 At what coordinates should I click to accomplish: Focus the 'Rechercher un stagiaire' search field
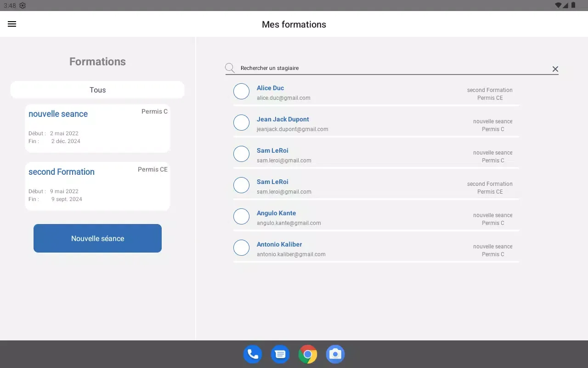(390, 68)
